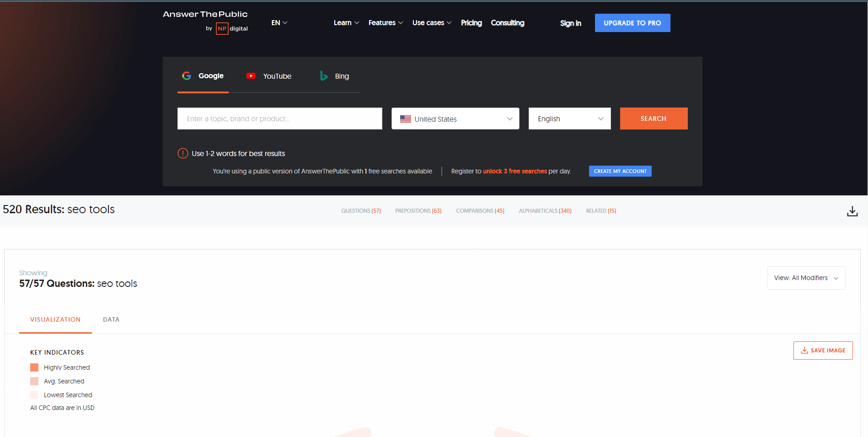Jump to Comparisons (45) section

pyautogui.click(x=480, y=211)
